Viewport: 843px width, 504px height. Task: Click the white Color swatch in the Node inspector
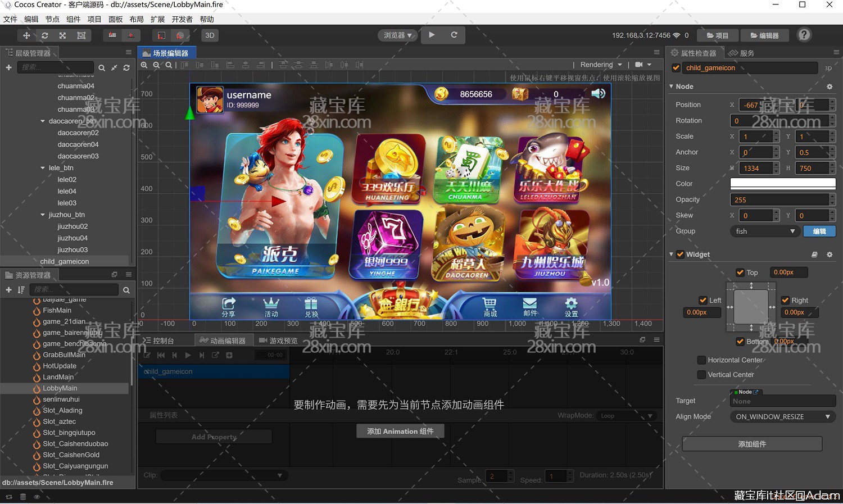tap(783, 183)
